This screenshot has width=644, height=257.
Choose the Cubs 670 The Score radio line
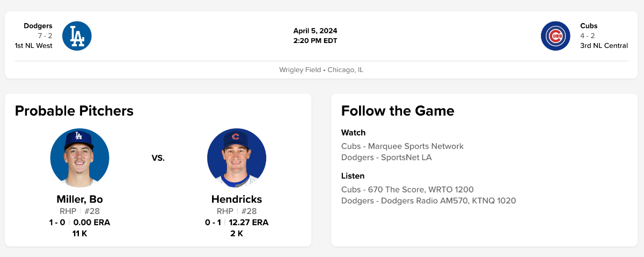407,189
